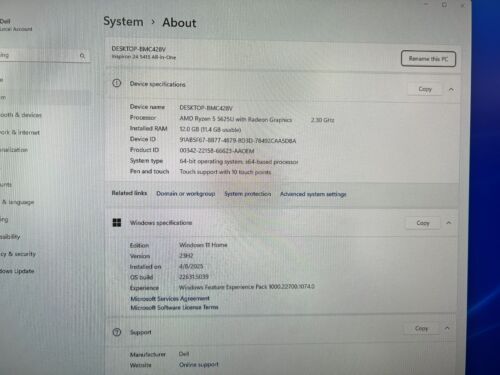Click Rename this PC button

tap(428, 59)
